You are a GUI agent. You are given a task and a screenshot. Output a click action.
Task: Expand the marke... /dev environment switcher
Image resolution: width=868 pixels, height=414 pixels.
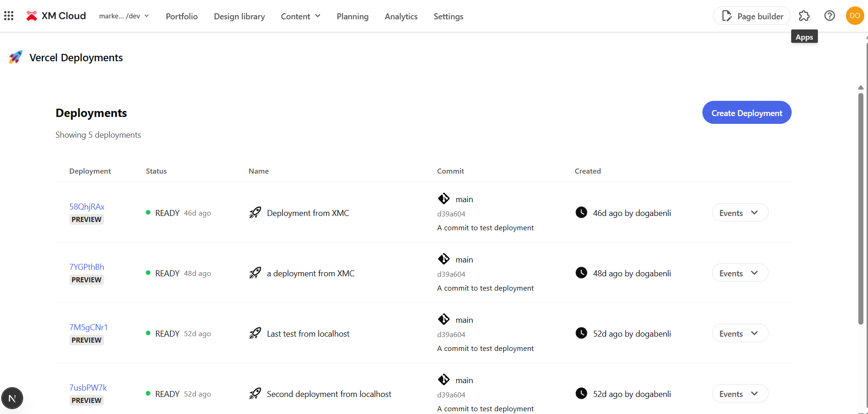(124, 16)
